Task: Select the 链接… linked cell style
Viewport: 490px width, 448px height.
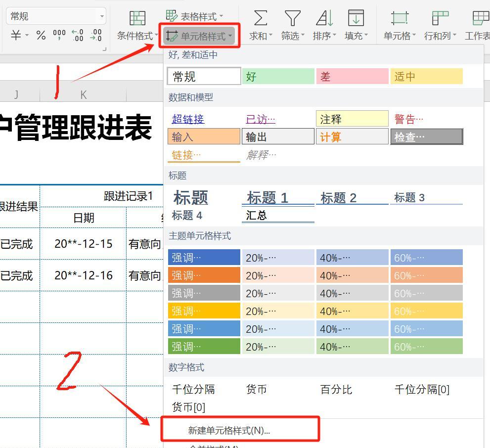Action: click(204, 154)
